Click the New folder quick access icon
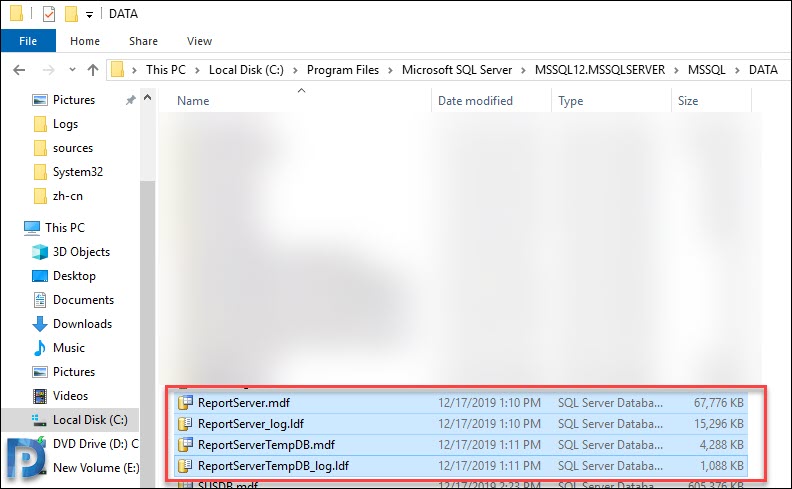 [71, 14]
